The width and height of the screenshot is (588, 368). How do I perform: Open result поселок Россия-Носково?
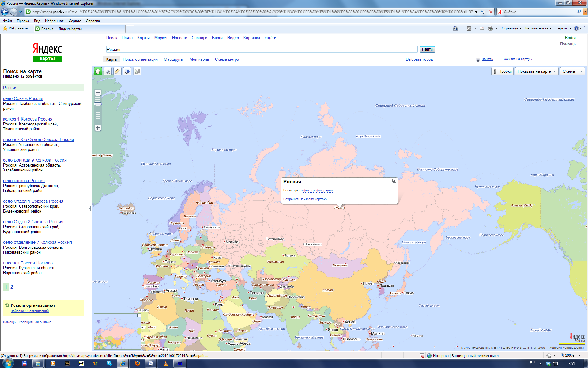(x=28, y=263)
